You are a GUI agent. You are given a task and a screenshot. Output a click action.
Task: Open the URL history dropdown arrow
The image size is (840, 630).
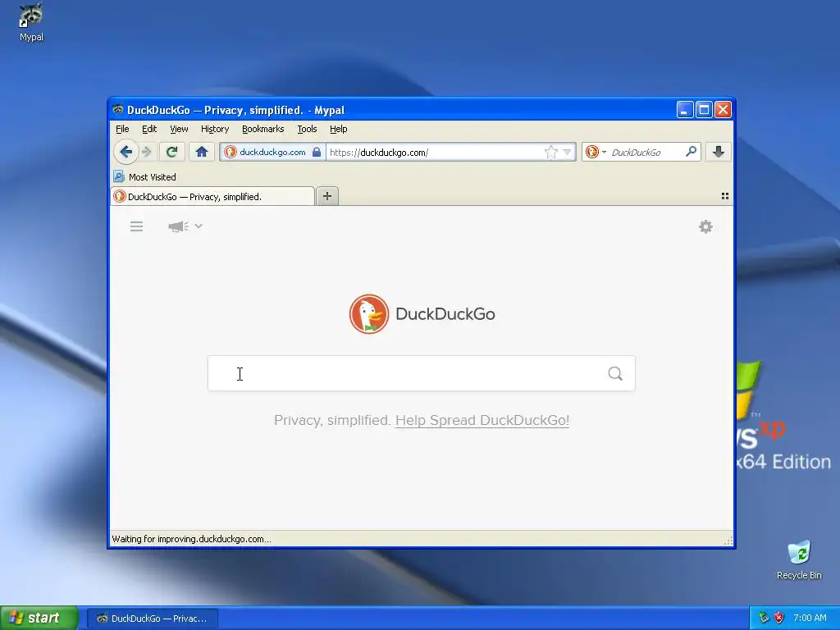point(567,152)
